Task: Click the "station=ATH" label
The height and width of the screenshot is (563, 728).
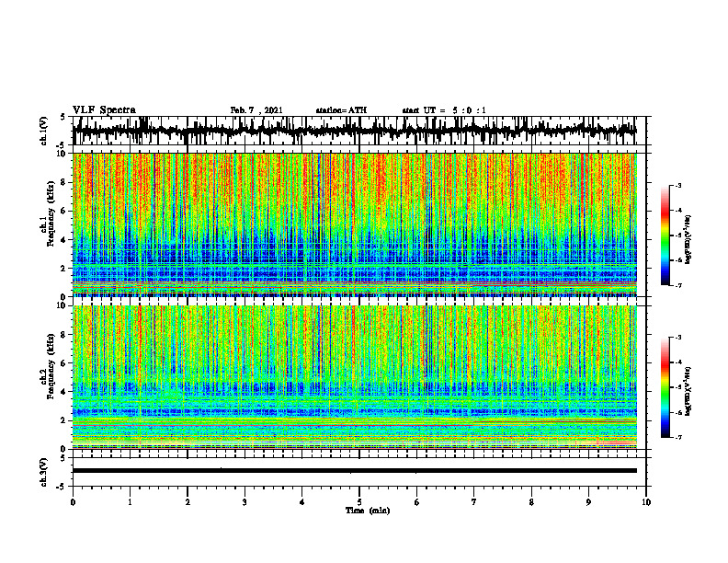Action: coord(341,110)
